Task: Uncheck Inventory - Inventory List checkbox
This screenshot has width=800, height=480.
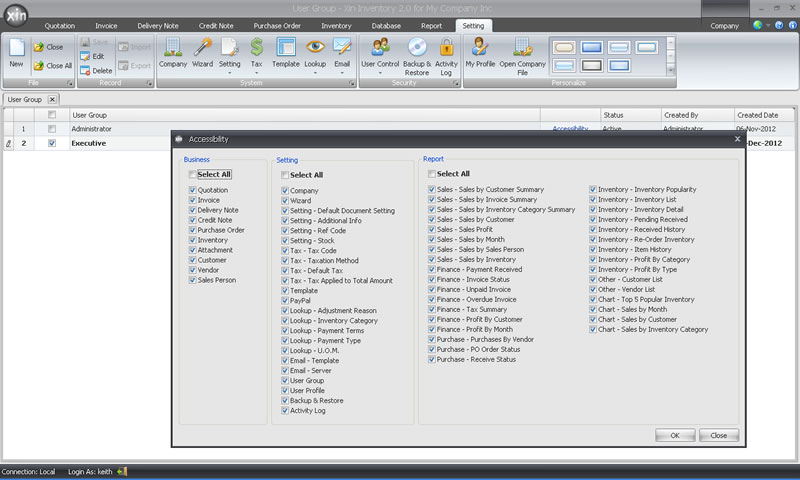Action: 593,199
